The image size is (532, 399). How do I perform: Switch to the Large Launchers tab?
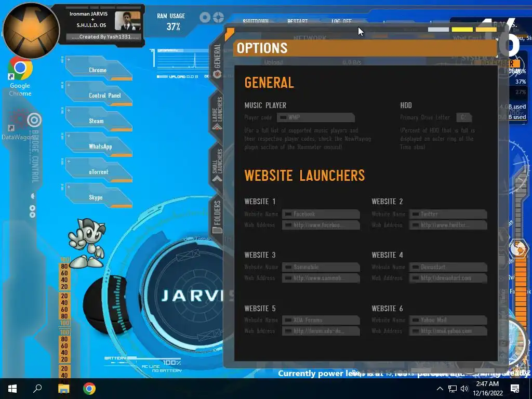217,113
